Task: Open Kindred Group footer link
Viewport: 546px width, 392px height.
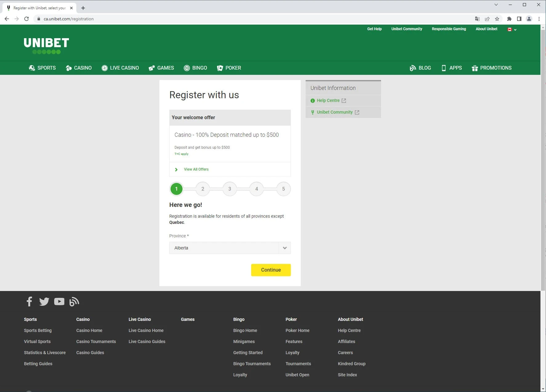Action: 351,364
